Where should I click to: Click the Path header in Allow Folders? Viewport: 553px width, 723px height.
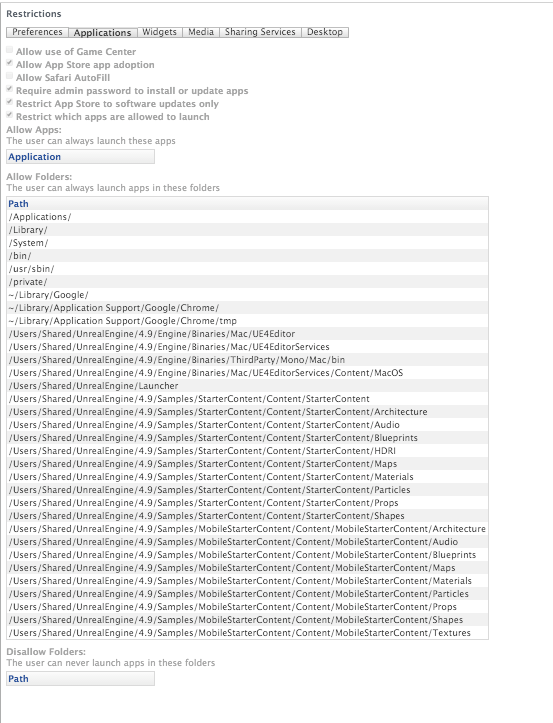click(248, 204)
